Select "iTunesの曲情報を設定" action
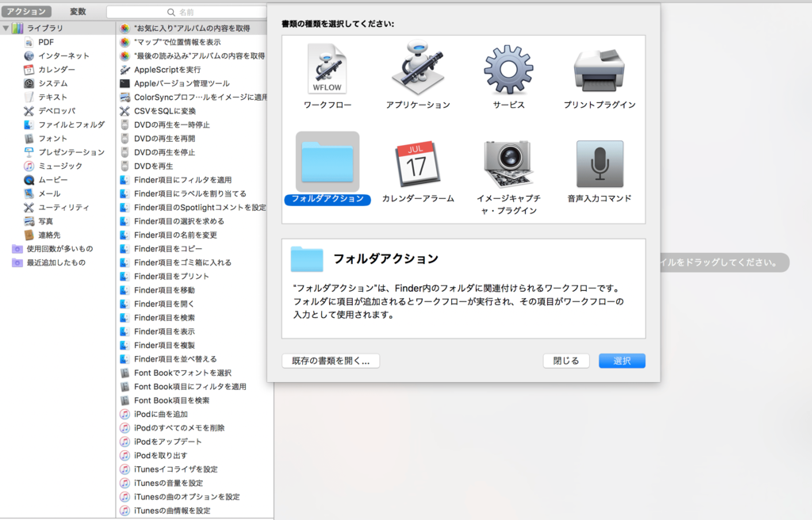 (172, 510)
